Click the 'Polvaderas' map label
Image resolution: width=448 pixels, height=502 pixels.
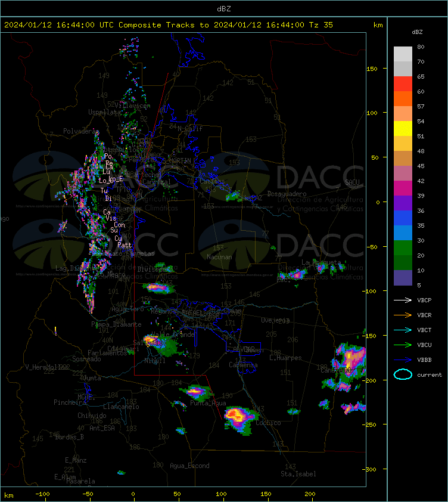[x=80, y=131]
